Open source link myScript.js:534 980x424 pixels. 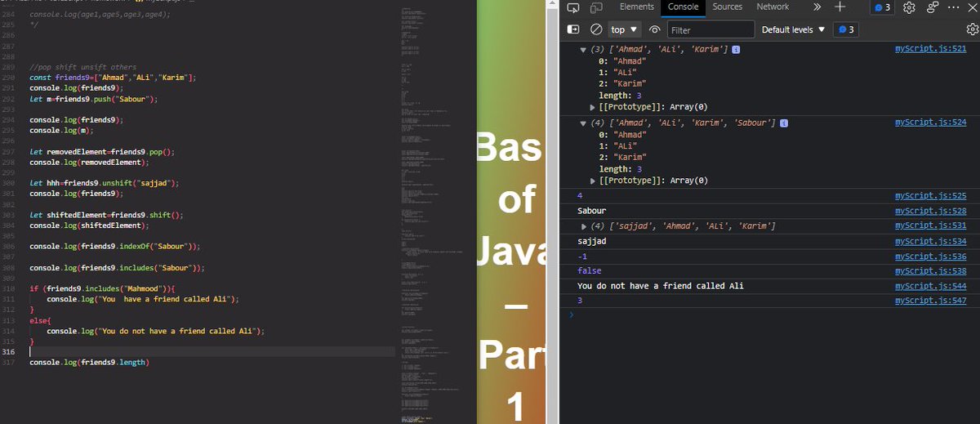point(931,241)
